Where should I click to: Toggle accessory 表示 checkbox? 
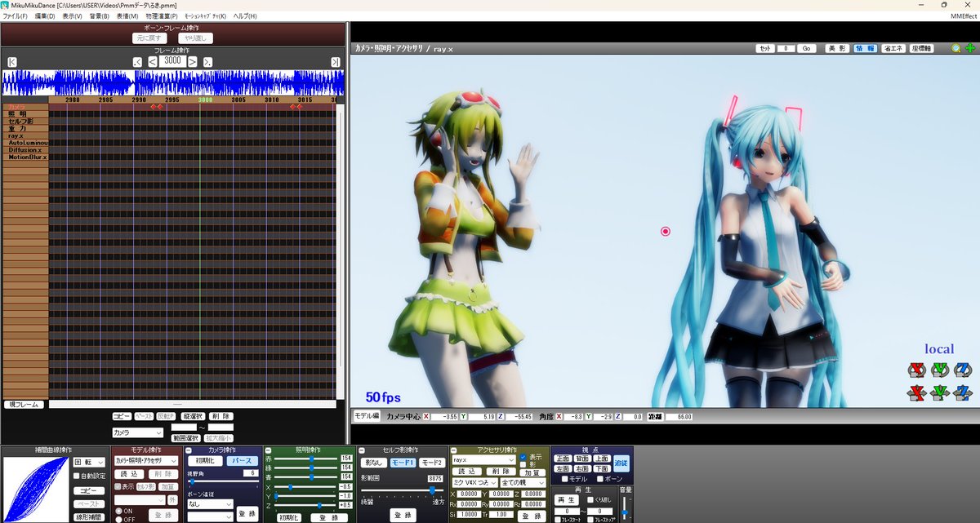tap(523, 457)
